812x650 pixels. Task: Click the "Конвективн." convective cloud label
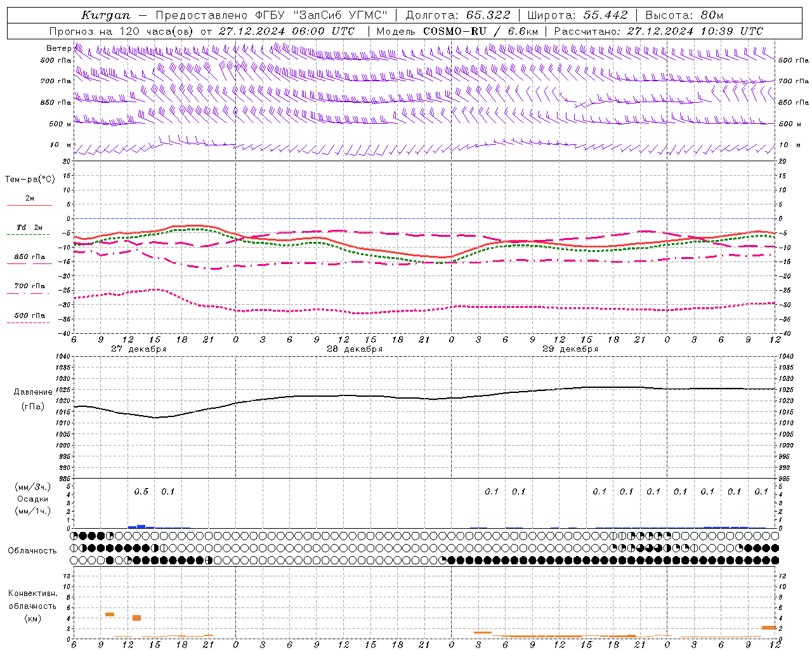(32, 594)
